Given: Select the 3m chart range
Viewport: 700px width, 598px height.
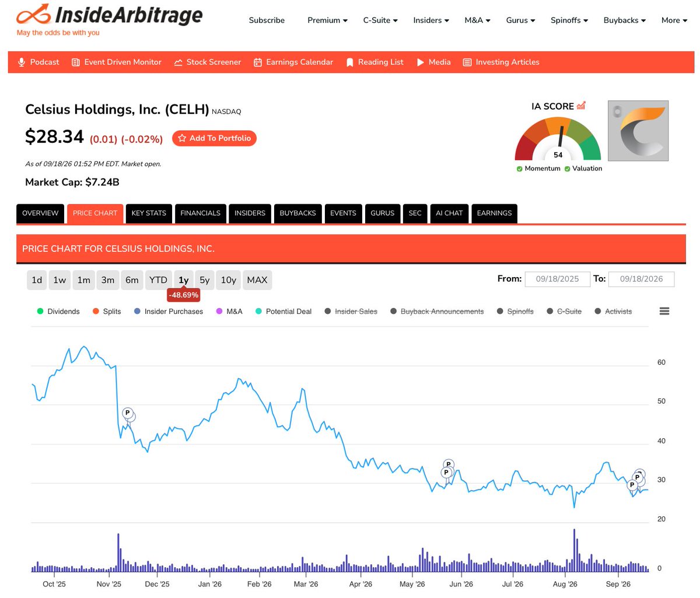Looking at the screenshot, I should tap(108, 280).
